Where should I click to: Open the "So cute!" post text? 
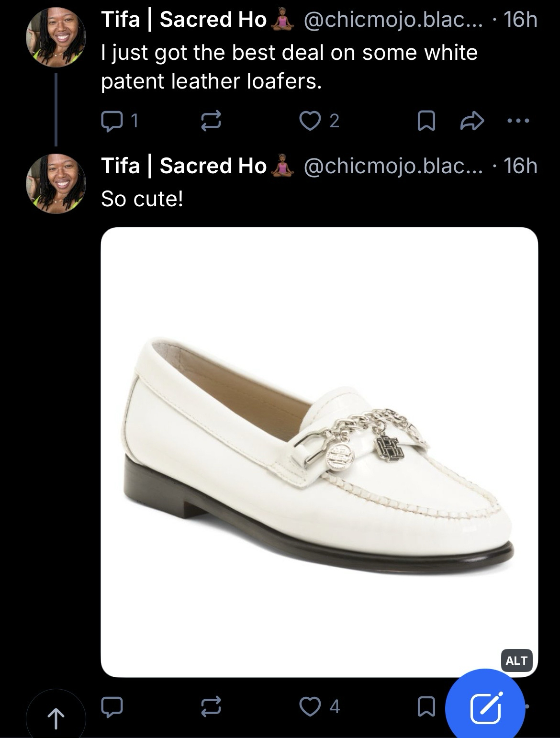142,199
